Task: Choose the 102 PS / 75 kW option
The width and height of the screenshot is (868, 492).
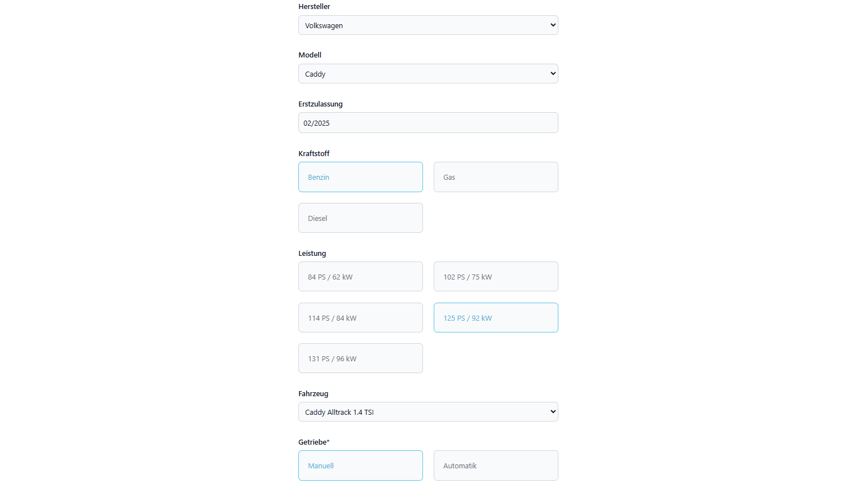Action: click(496, 277)
